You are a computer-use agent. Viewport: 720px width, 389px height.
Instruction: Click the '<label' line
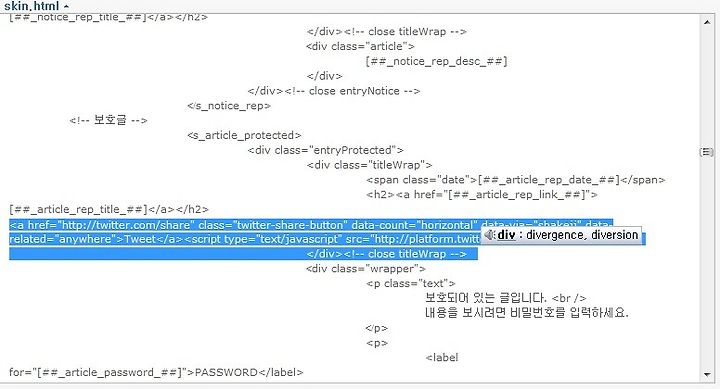point(442,357)
